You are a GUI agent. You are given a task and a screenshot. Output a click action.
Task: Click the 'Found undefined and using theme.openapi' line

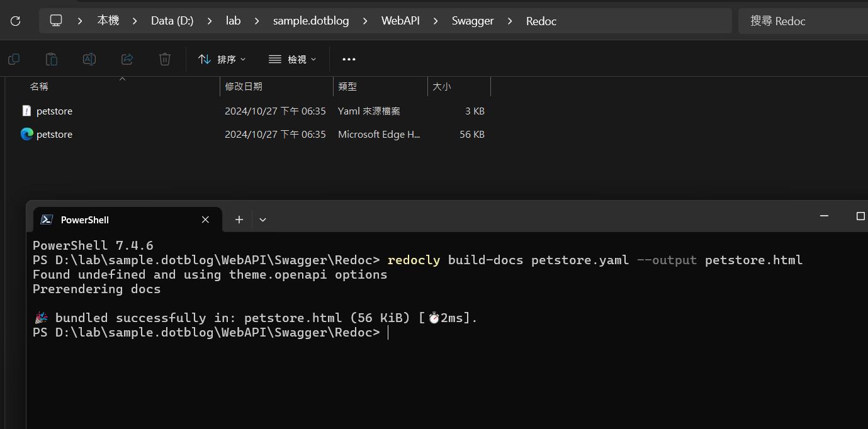(x=210, y=274)
